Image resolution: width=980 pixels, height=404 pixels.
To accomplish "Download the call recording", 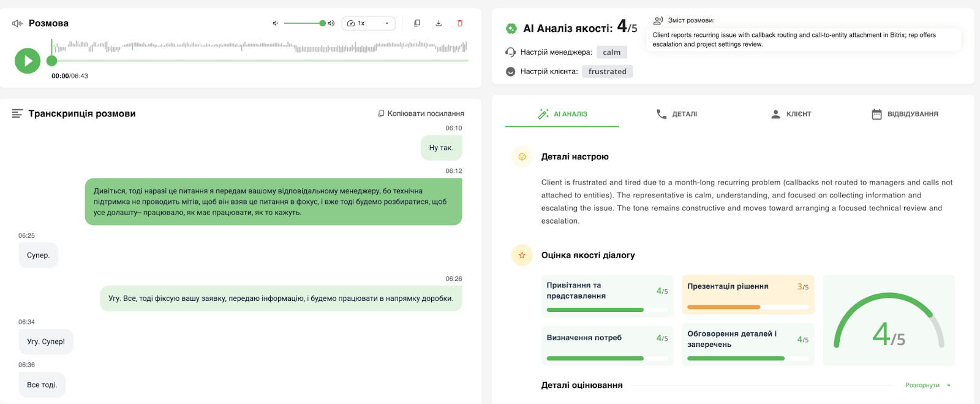I will coord(439,23).
